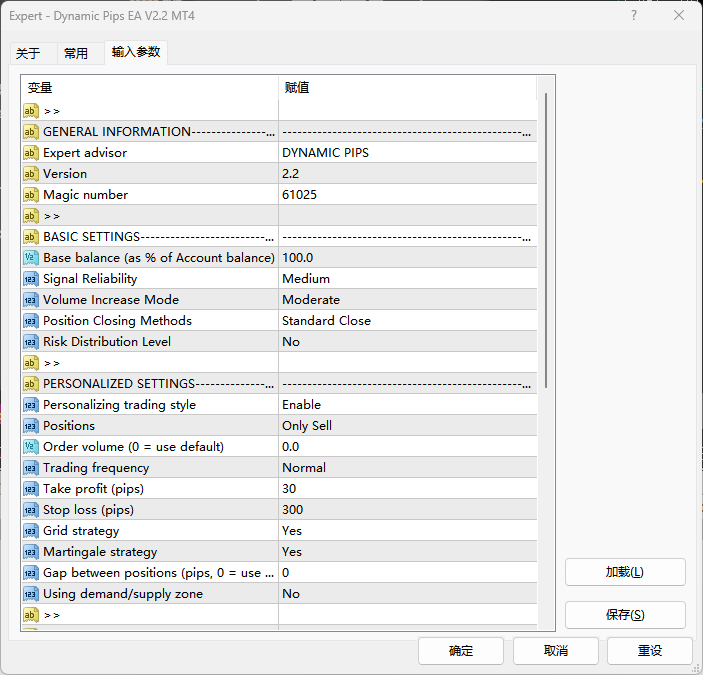The height and width of the screenshot is (675, 703).
Task: Click the Help question mark in title bar
Action: 634,16
